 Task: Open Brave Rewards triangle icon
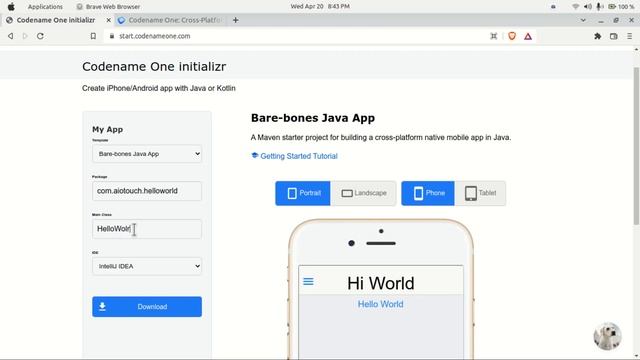coord(528,36)
